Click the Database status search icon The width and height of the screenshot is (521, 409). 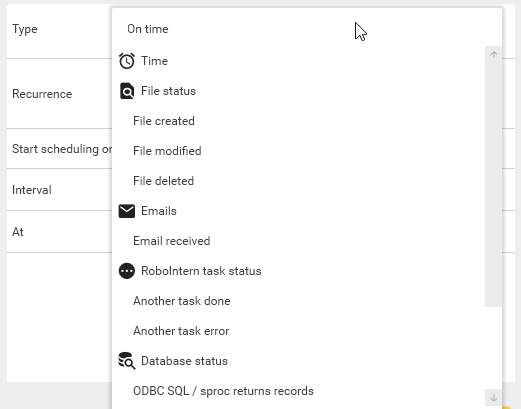tap(127, 361)
